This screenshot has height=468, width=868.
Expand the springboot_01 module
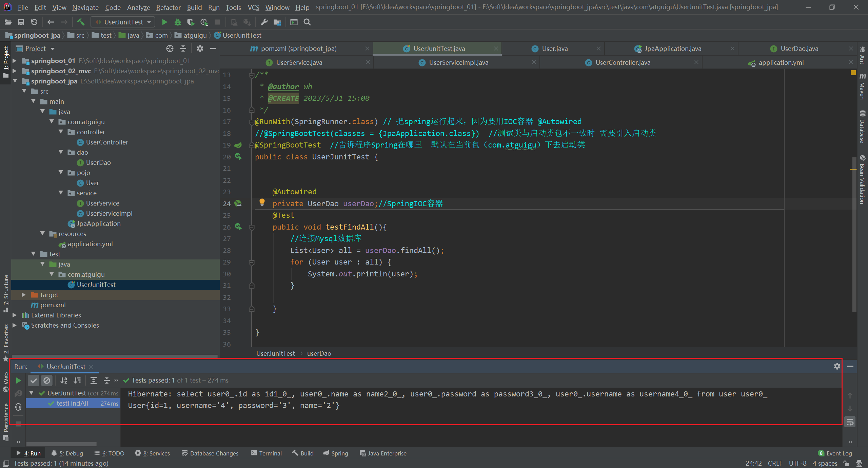pos(15,61)
